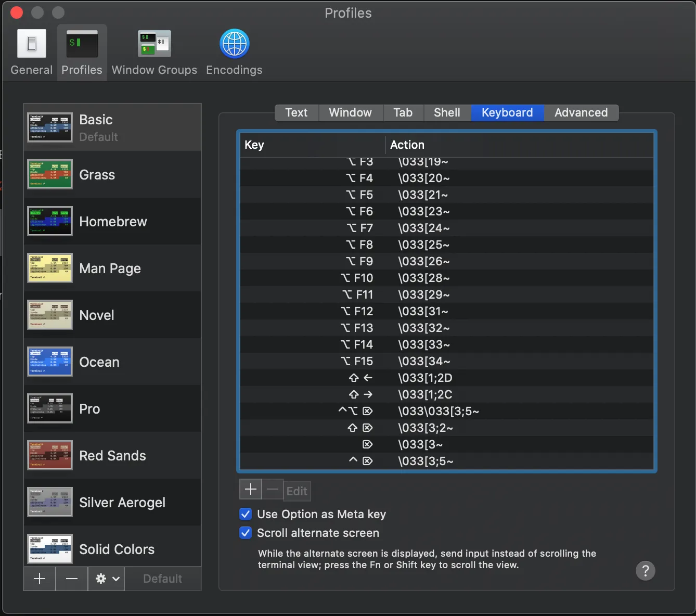The width and height of the screenshot is (696, 616).
Task: Sort by the Action column header
Action: (519, 145)
